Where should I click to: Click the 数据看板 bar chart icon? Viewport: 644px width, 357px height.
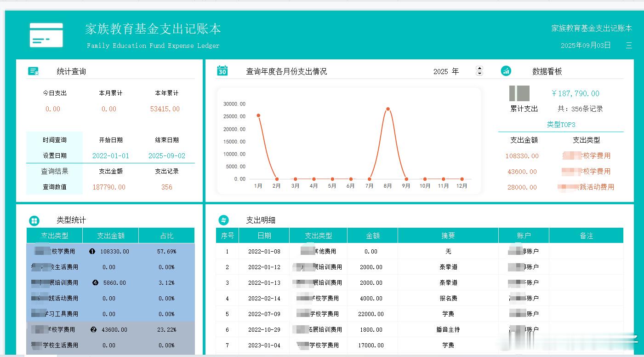(x=506, y=71)
